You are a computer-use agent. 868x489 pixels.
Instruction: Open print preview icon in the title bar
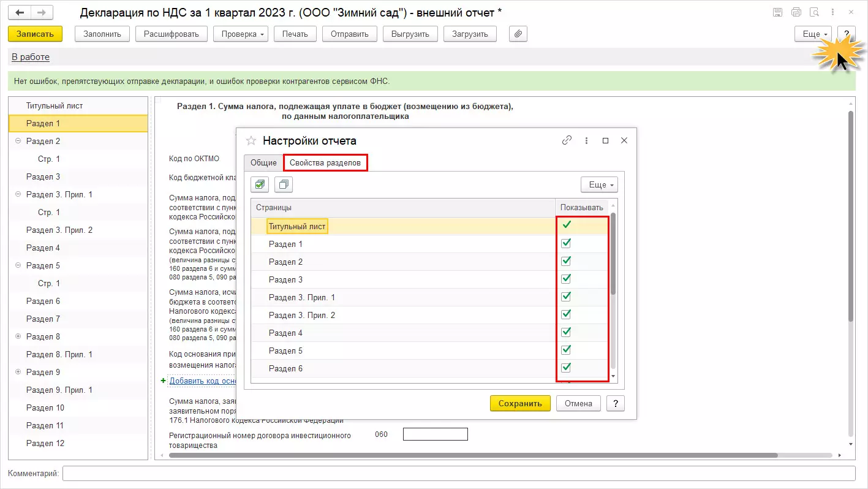(814, 12)
